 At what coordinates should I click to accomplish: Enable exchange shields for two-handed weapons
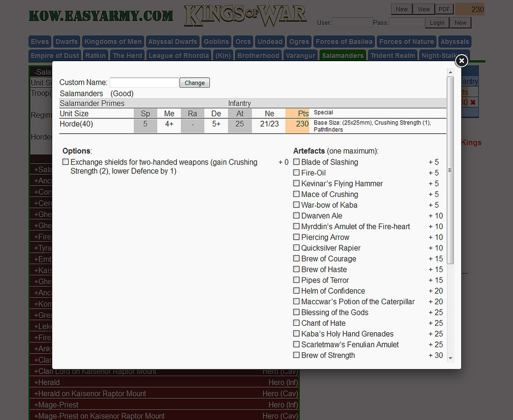click(66, 162)
